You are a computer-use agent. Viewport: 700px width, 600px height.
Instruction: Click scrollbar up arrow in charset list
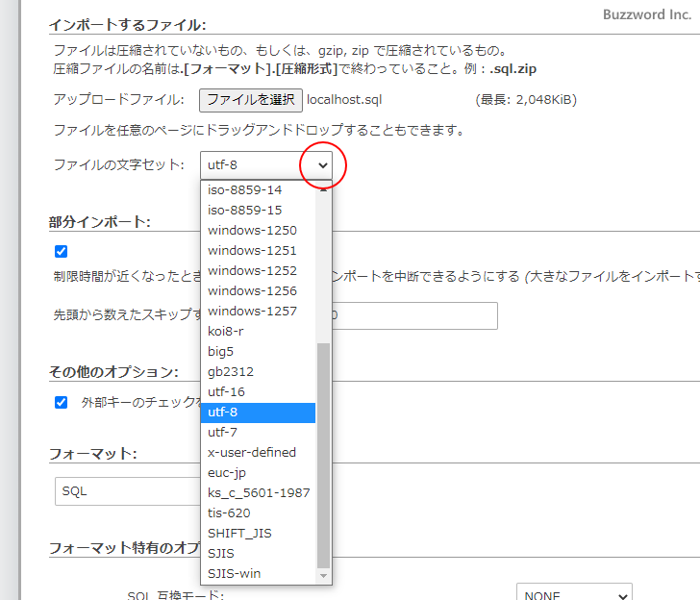pyautogui.click(x=324, y=189)
